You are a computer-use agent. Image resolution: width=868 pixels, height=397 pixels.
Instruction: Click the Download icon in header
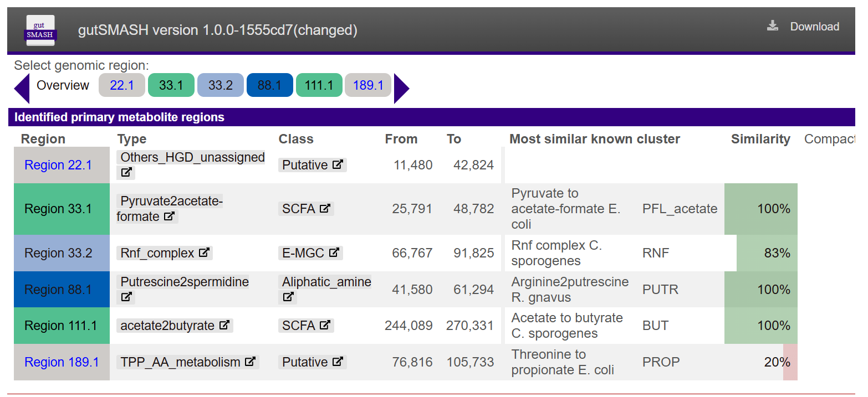[773, 26]
